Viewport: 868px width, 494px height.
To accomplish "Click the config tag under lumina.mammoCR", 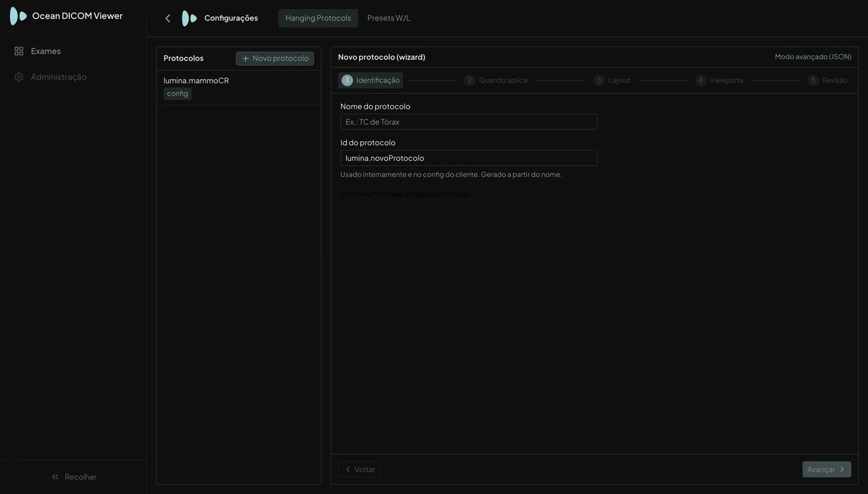I will pyautogui.click(x=177, y=94).
